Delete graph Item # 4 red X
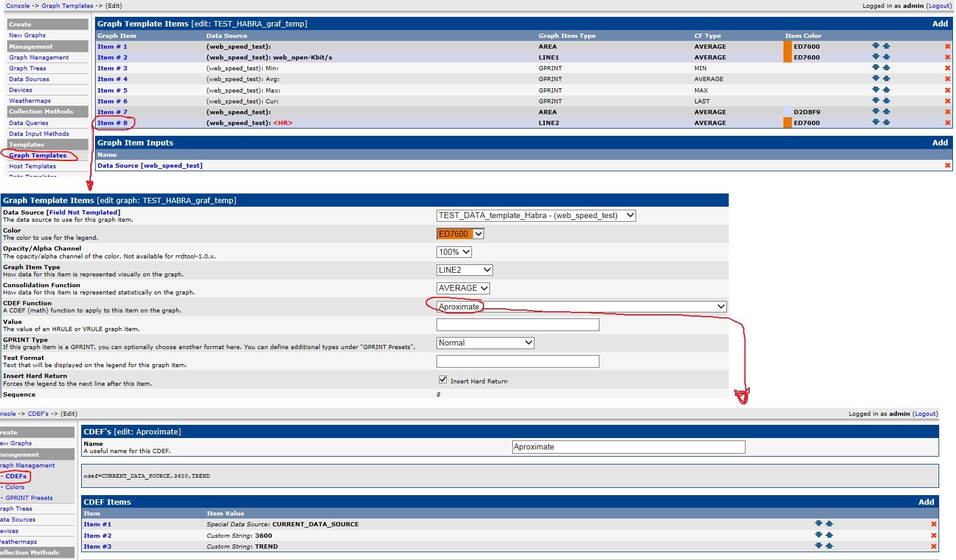Screen dimensions: 956x560 tap(948, 79)
